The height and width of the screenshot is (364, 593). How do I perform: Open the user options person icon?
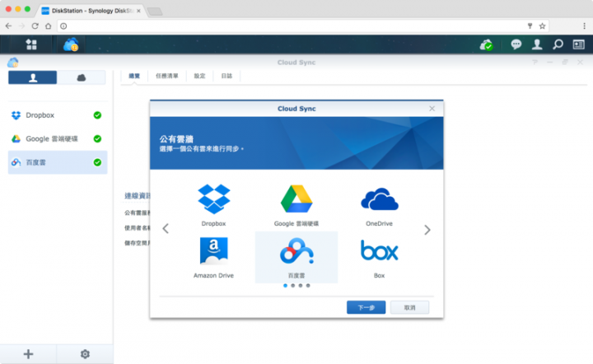(537, 44)
